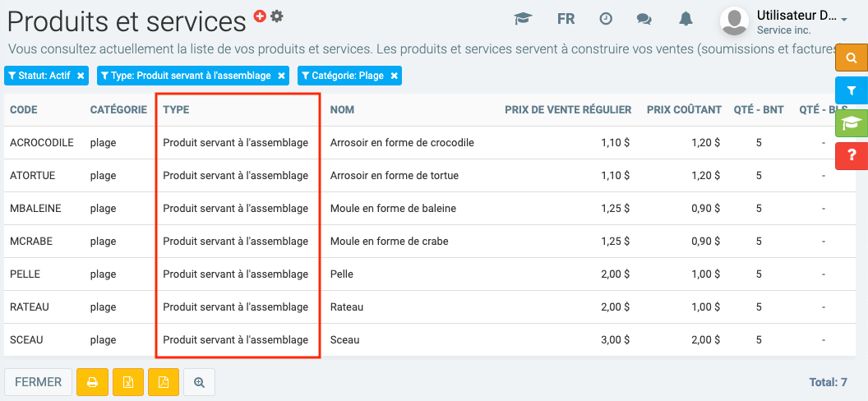Open the gear settings beside the page title

pos(277,16)
